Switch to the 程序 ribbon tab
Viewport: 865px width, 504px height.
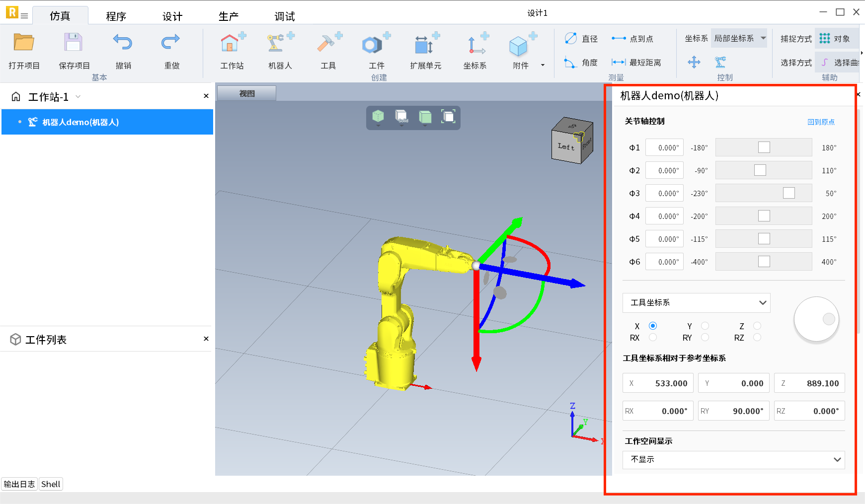click(116, 16)
